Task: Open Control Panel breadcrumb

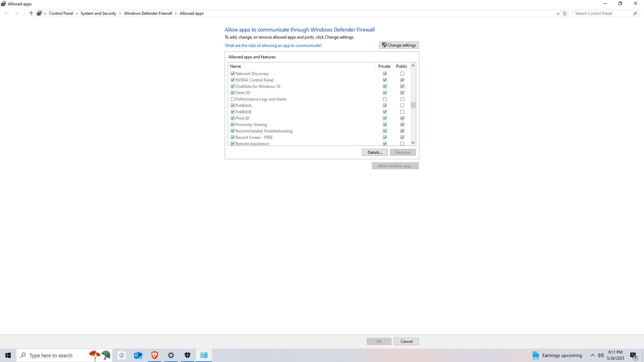Action: 61,13
